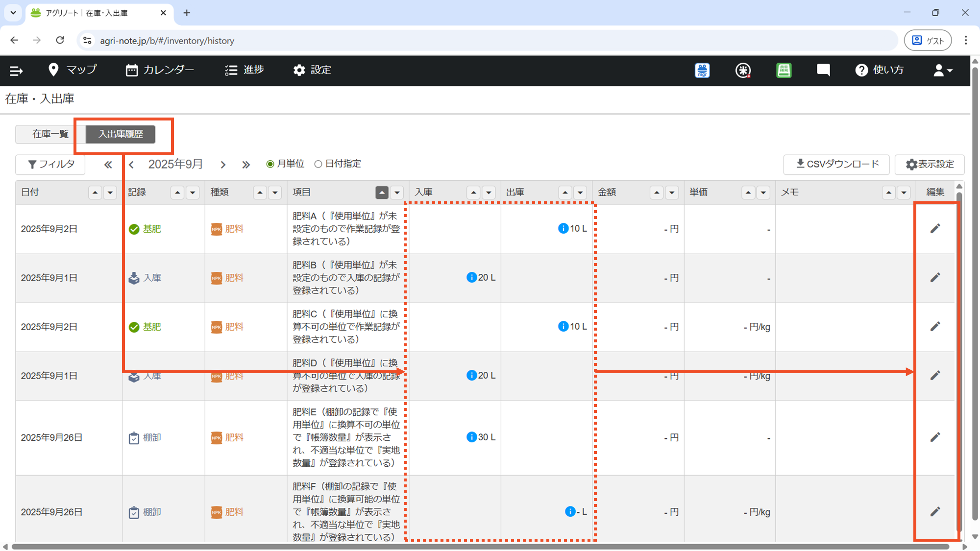Sort 日付 column descending

(x=110, y=193)
